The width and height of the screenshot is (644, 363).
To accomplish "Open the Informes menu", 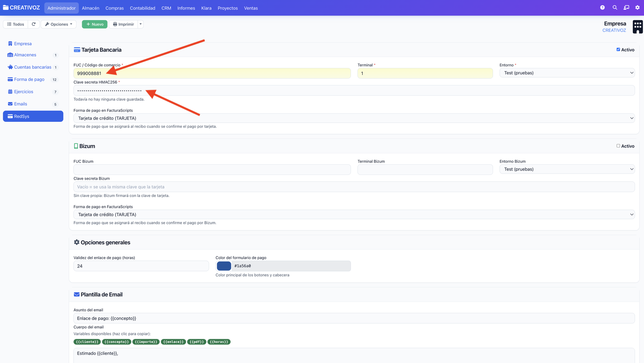I will coord(186,8).
